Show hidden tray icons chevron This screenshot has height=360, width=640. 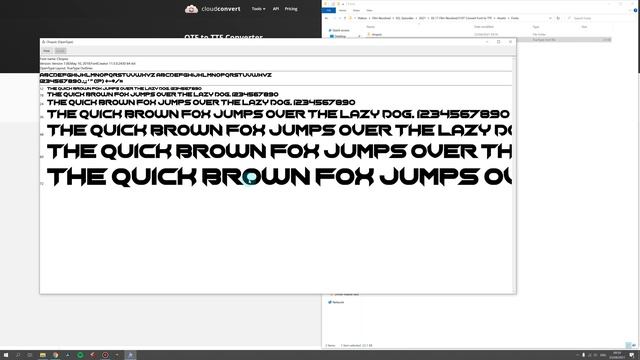[577, 355]
